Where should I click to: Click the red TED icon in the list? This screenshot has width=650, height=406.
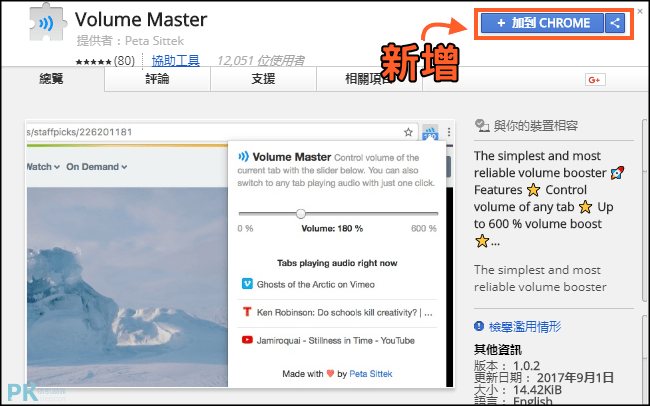(247, 312)
